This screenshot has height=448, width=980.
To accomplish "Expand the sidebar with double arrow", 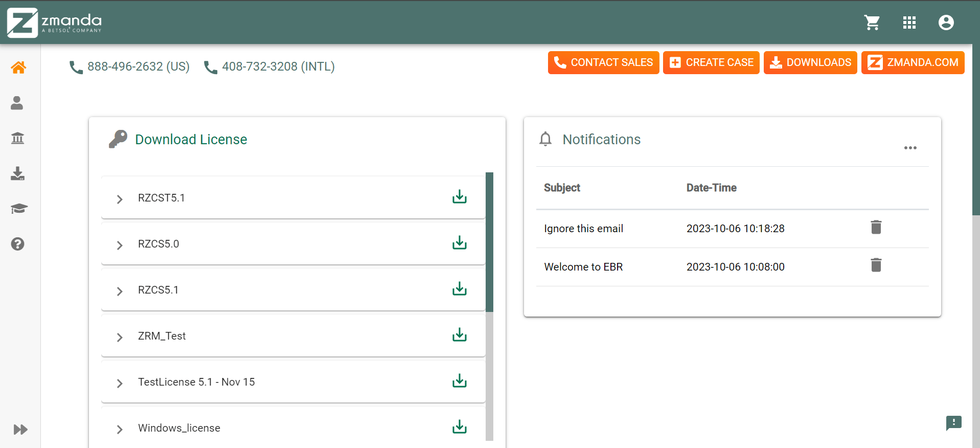I will tap(20, 429).
